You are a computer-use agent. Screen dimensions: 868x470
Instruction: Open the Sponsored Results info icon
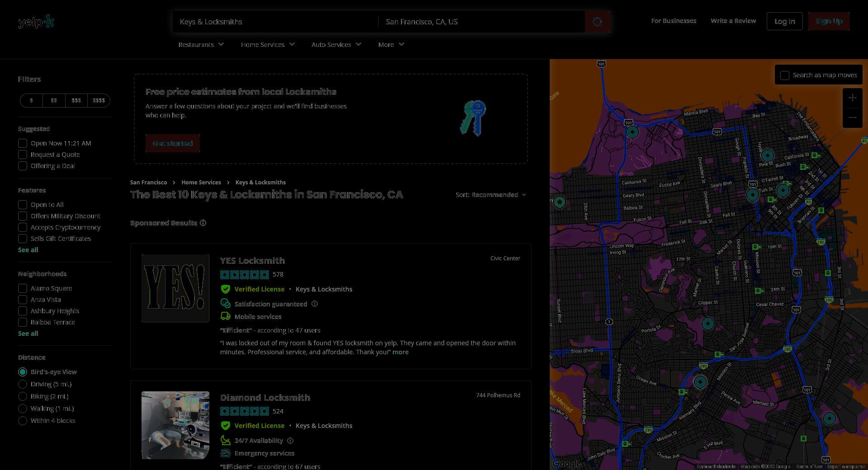coord(203,223)
